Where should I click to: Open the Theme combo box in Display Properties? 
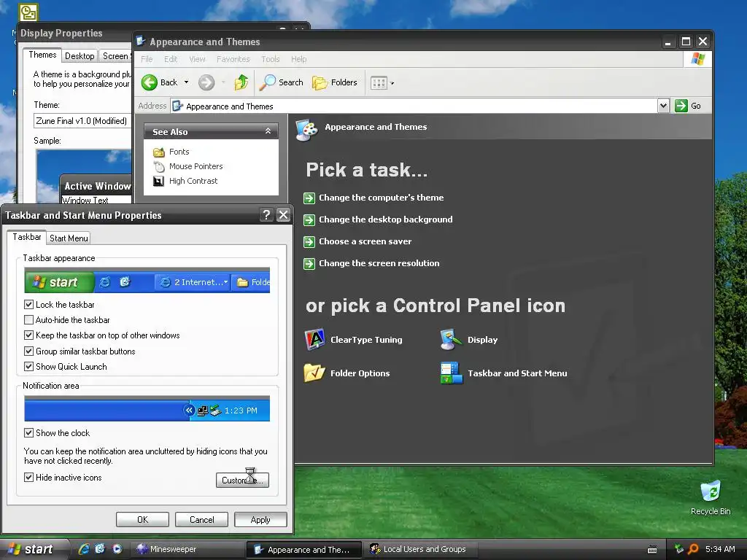(82, 121)
